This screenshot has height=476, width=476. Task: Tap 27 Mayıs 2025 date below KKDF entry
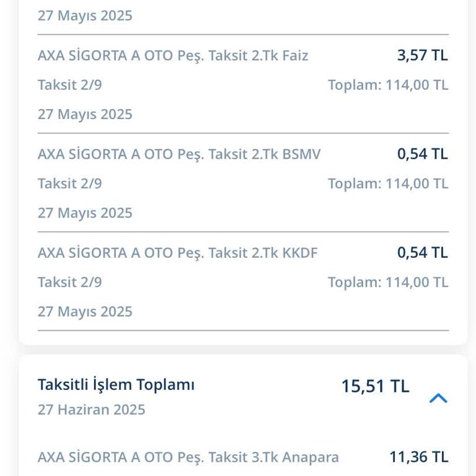[85, 311]
